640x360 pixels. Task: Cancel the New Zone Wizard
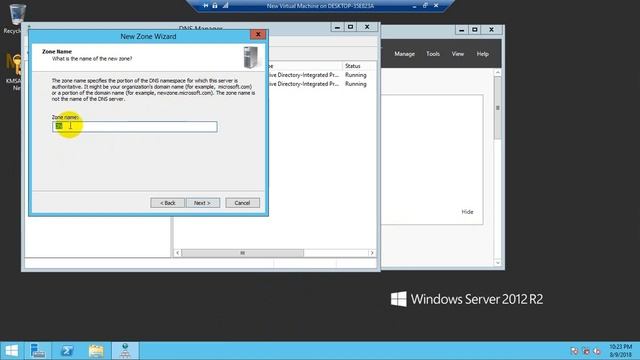tap(242, 203)
